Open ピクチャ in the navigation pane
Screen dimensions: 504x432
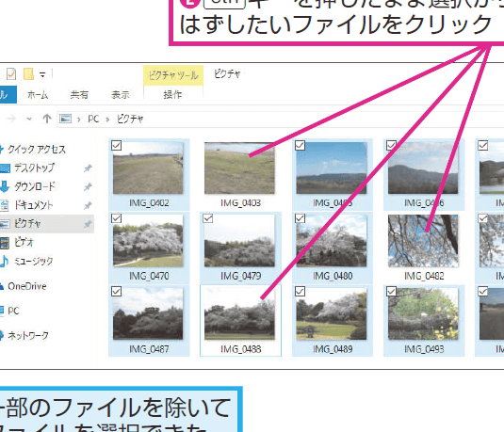27,224
